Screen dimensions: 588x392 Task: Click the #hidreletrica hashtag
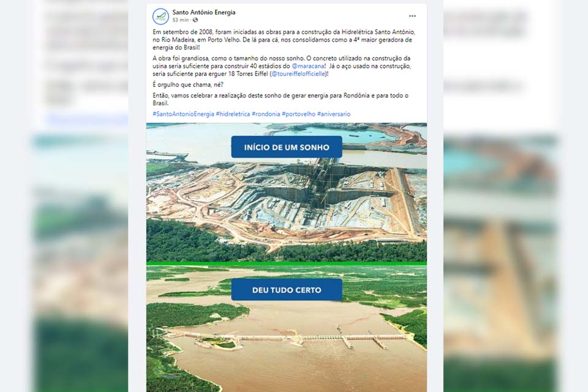click(233, 114)
